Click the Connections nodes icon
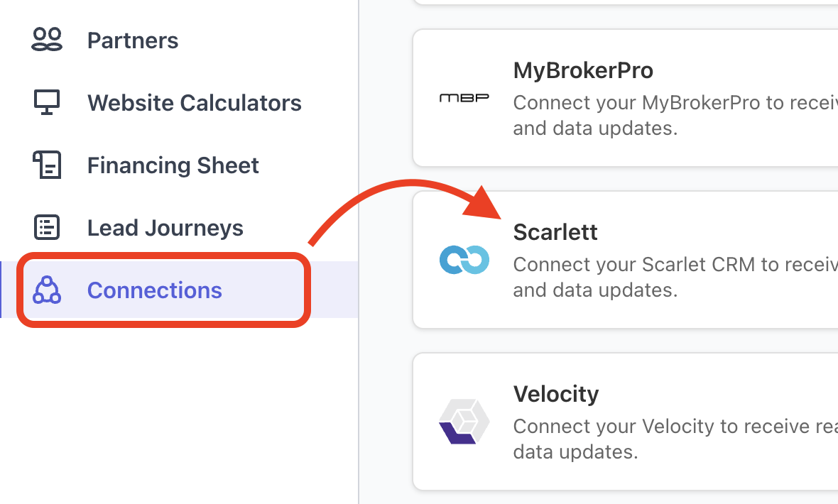 (x=48, y=290)
